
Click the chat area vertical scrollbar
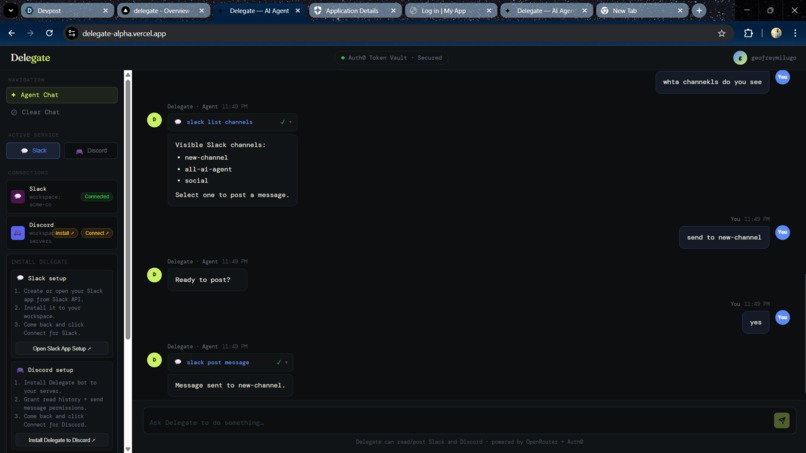tap(803, 334)
